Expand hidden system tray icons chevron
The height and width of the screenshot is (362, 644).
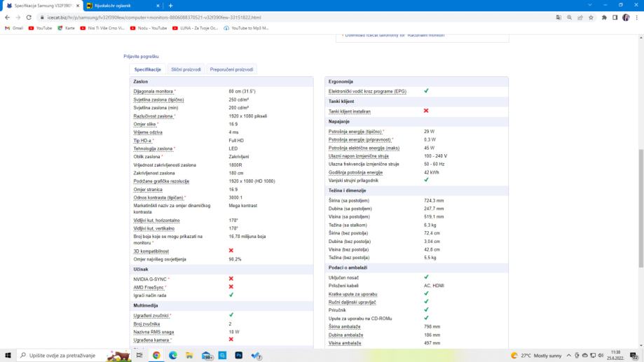point(568,356)
